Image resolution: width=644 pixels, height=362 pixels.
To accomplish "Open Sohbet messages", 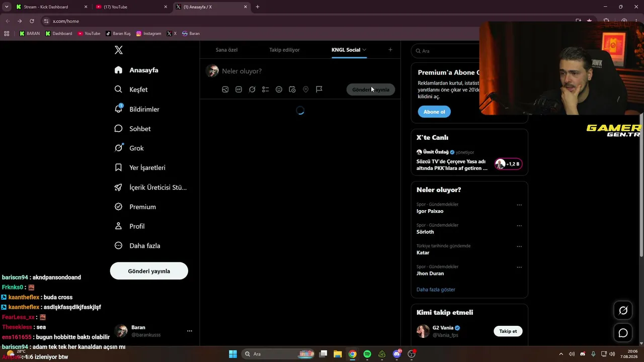I will 132,129.
